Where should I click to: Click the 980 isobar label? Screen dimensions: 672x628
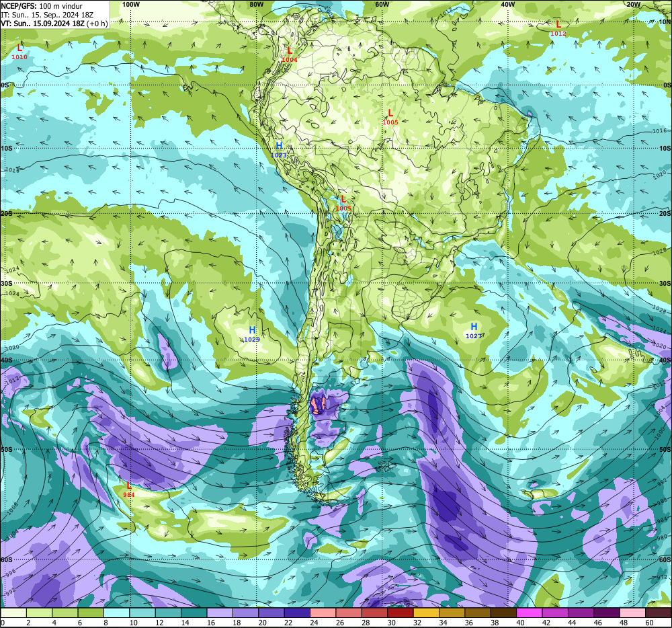click(662, 537)
